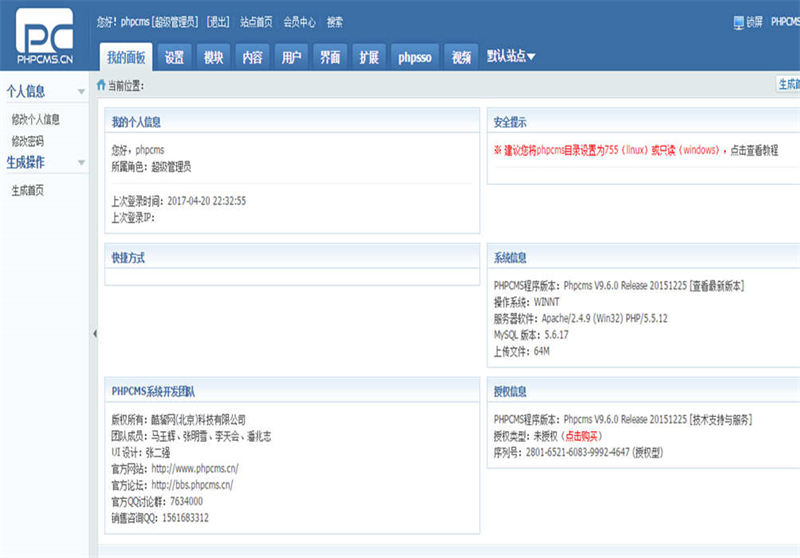Click the PHPCMS logo

tap(45, 36)
